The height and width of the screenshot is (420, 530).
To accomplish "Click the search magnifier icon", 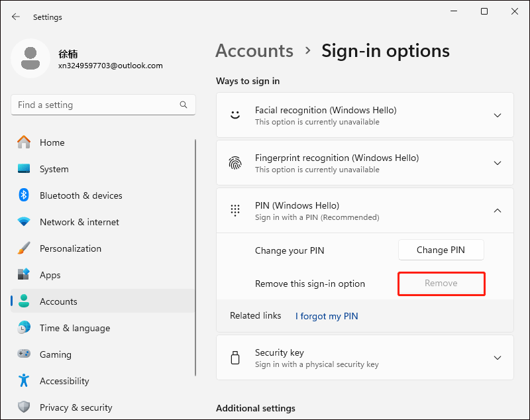I will point(184,105).
